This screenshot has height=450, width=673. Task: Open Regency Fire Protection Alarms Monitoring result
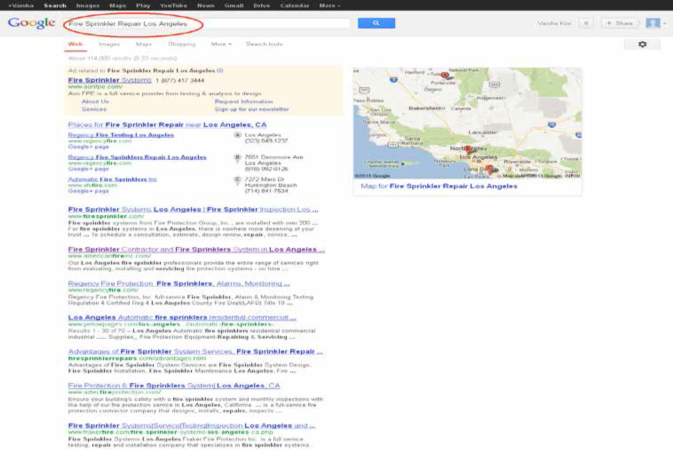[179, 283]
